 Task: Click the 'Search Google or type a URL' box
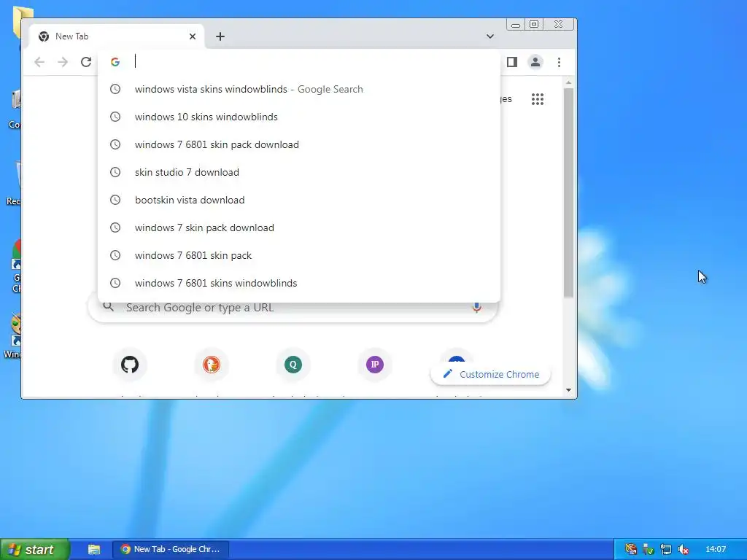click(293, 308)
